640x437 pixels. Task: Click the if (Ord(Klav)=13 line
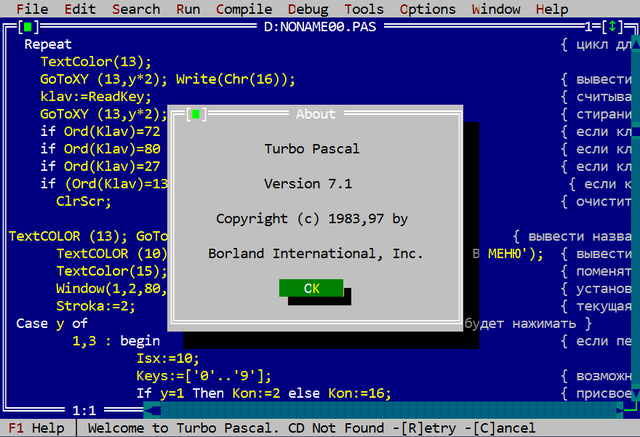104,184
